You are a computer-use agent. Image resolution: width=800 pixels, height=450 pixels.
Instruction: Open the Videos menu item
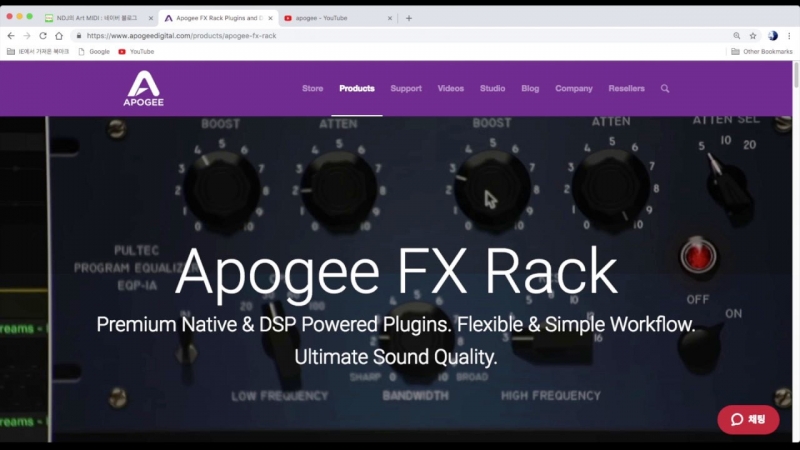[451, 88]
